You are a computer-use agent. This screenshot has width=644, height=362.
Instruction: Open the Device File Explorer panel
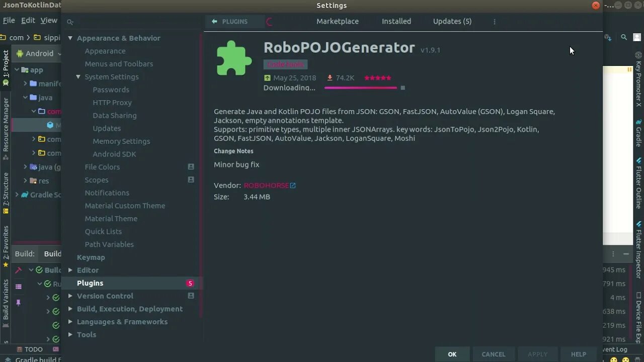[x=638, y=318]
